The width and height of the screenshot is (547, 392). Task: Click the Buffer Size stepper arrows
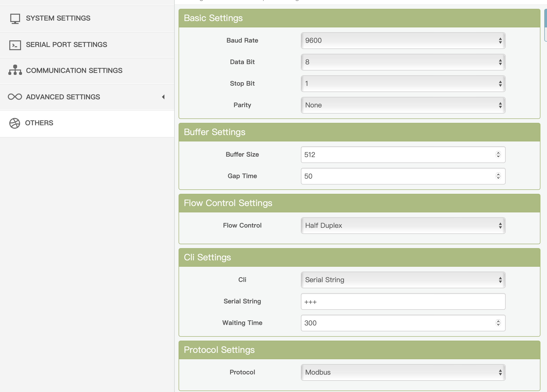tap(498, 155)
